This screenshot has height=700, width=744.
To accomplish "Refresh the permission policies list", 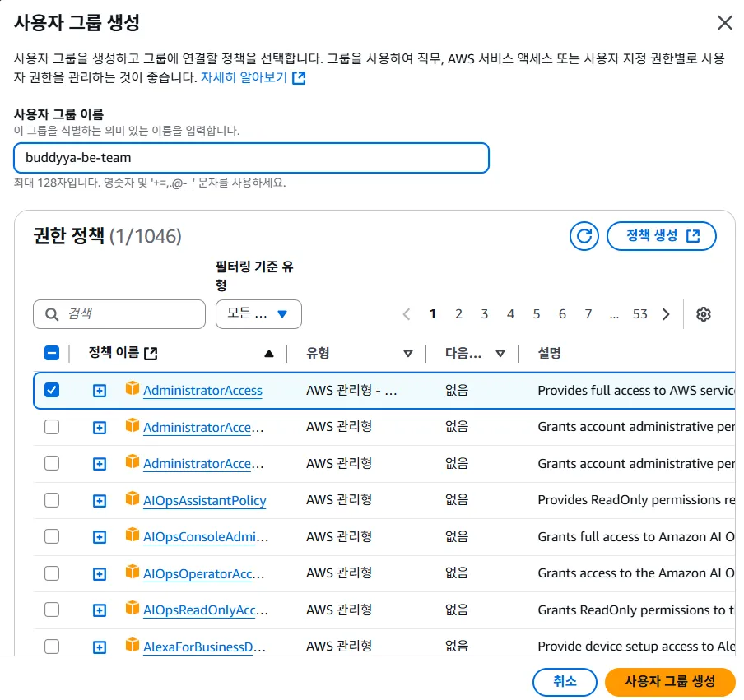I will click(x=584, y=236).
